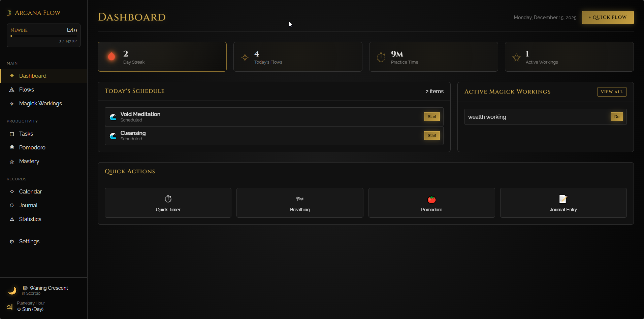
Task: Start the Void Meditation flow
Action: 431,117
